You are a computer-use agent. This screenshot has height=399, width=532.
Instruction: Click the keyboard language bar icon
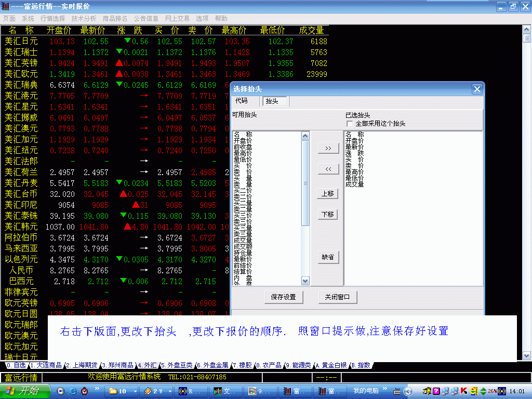(396, 392)
